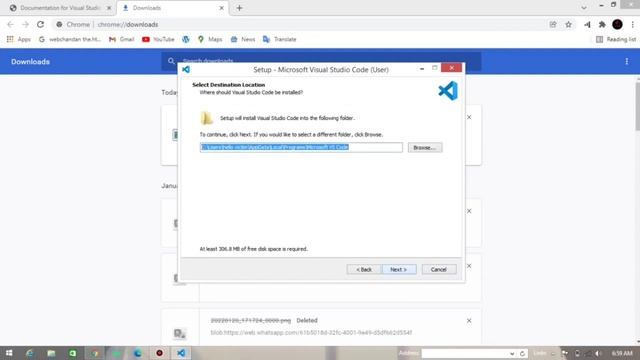Open the Windows Start button
Image resolution: width=640 pixels, height=360 pixels.
click(9, 353)
